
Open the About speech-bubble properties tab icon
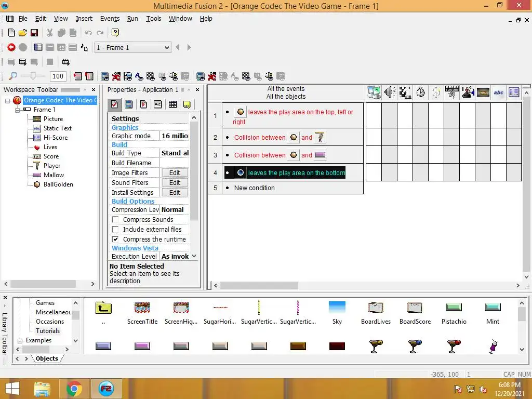187,104
